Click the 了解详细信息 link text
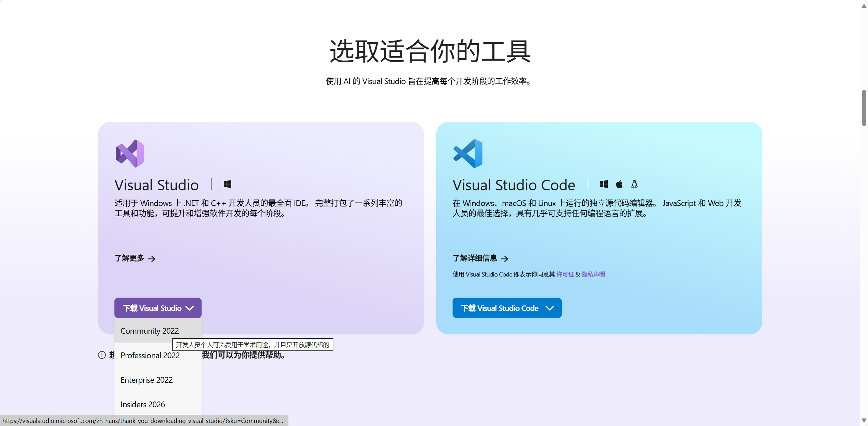Viewport: 868px width, 426px height. (x=475, y=258)
